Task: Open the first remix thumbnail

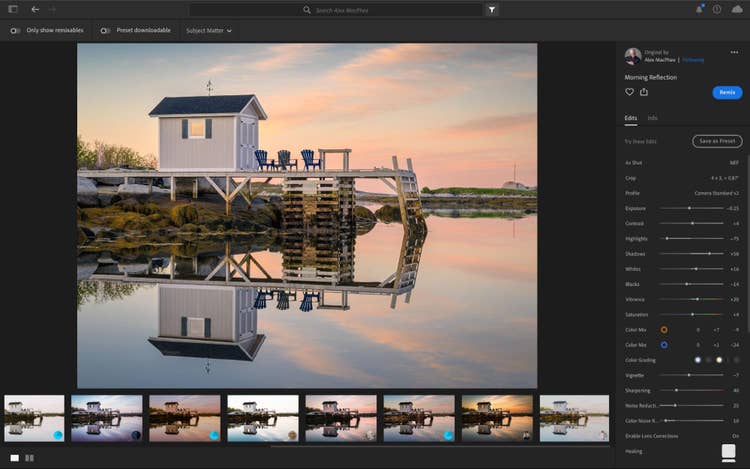Action: point(34,418)
